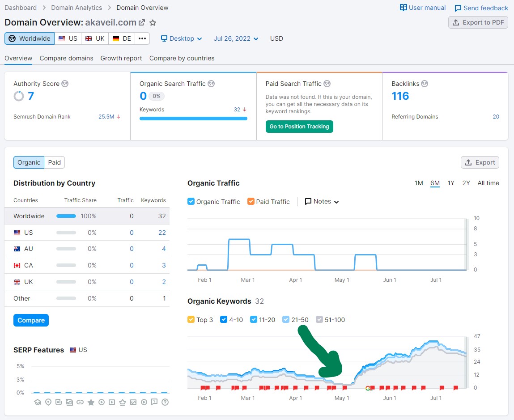Toggle the Paid Traffic checkbox
The image size is (514, 420).
[251, 202]
